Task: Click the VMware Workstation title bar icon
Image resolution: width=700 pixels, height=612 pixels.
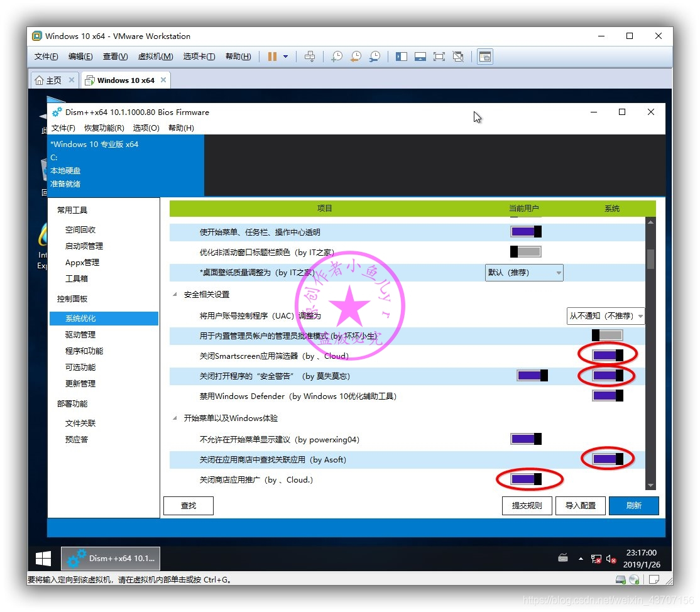Action: [37, 36]
